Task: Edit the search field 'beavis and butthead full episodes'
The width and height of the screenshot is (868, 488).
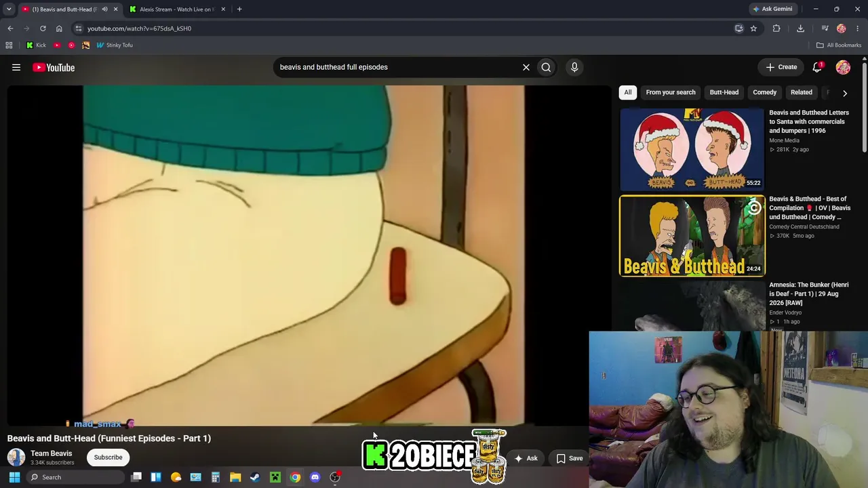Action: pyautogui.click(x=397, y=67)
